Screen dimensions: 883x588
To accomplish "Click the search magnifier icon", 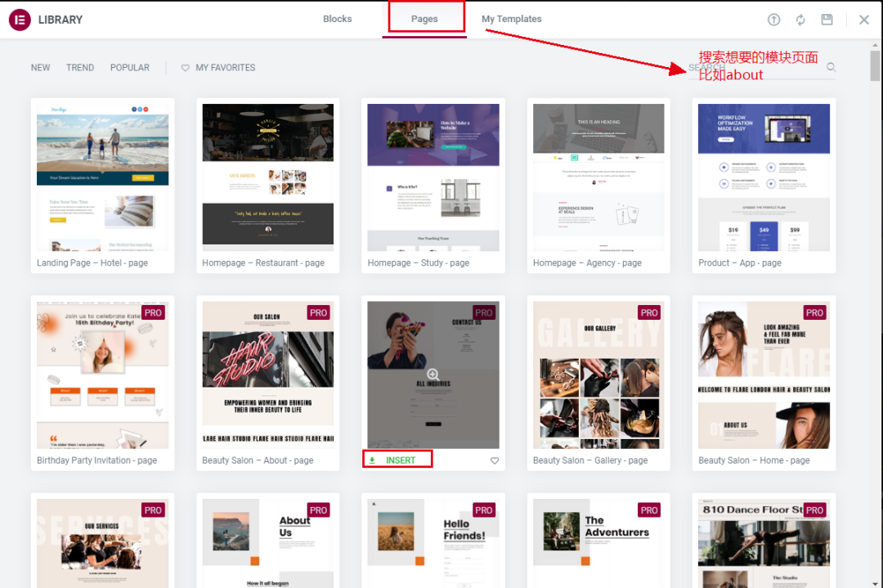I will coord(831,68).
